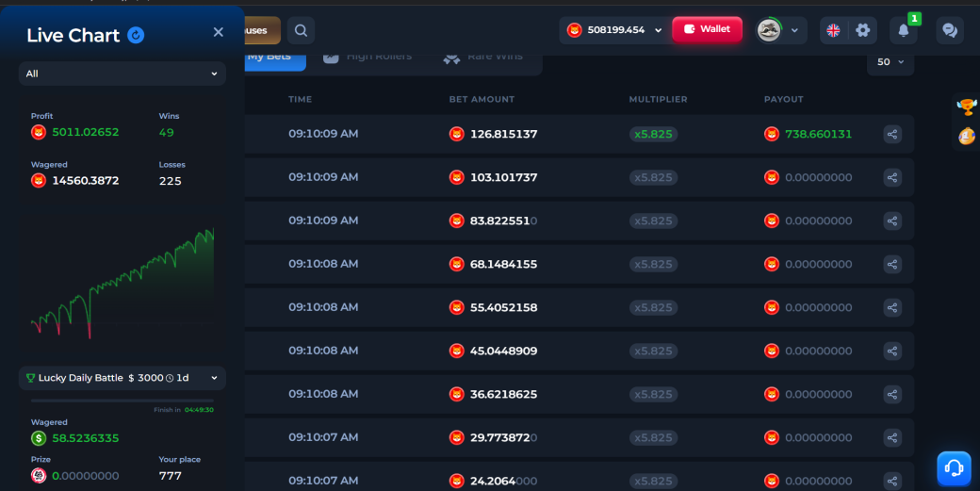
Task: Click the PAYOUT column header
Action: click(784, 99)
